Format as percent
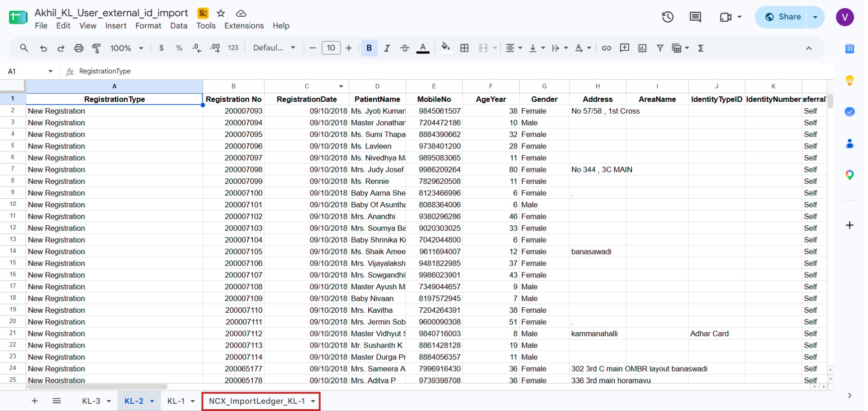868x411 pixels. (179, 48)
